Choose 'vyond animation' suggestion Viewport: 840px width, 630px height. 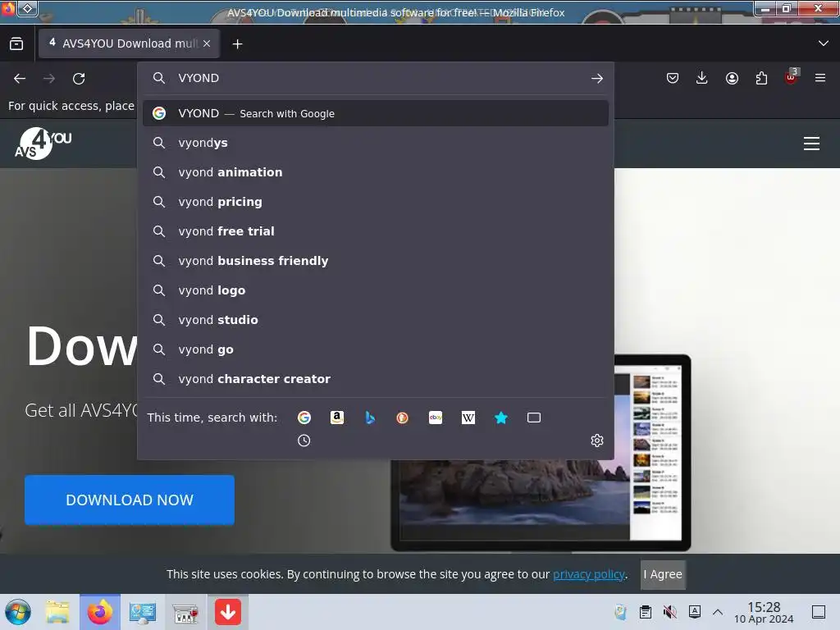coord(375,172)
